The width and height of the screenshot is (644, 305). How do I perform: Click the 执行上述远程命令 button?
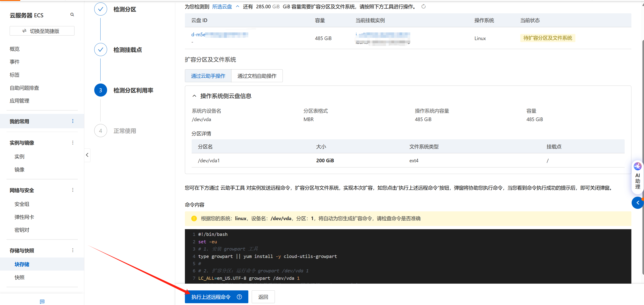coord(216,297)
